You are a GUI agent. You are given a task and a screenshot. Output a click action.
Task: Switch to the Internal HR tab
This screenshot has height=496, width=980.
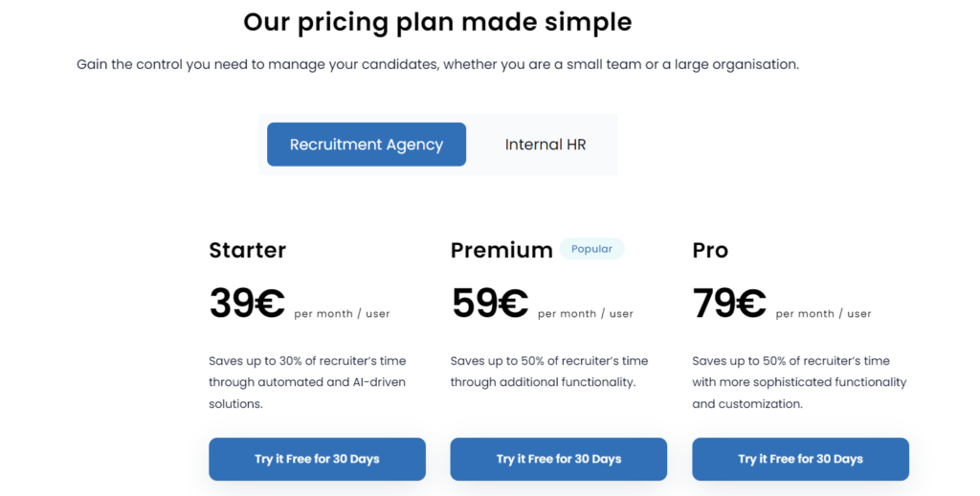tap(546, 145)
